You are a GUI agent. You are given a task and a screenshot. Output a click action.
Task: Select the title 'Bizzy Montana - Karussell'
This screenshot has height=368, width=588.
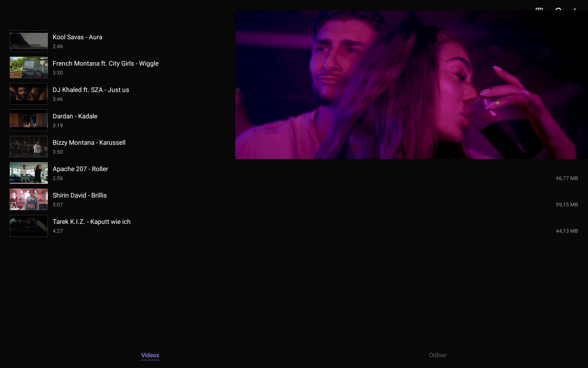(x=89, y=143)
